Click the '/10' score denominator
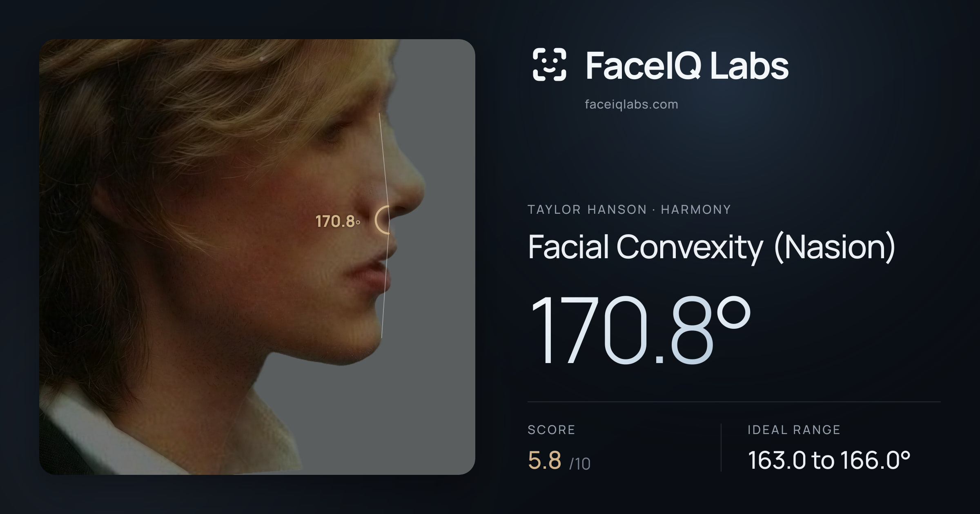 click(x=580, y=464)
